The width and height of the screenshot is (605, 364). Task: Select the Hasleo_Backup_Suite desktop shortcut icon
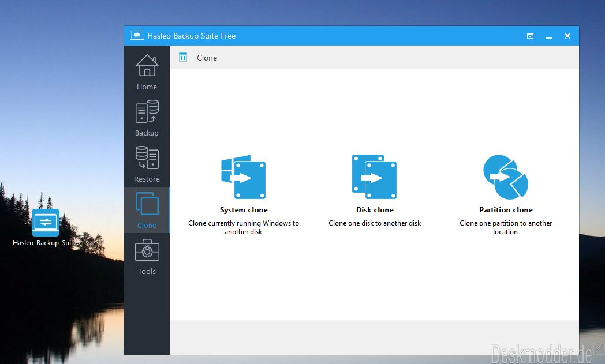pyautogui.click(x=46, y=223)
